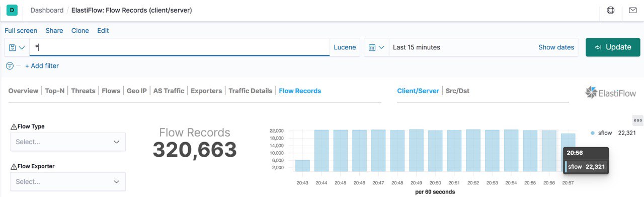Click the sflow legend color dot
The height and width of the screenshot is (197, 644).
click(x=593, y=133)
